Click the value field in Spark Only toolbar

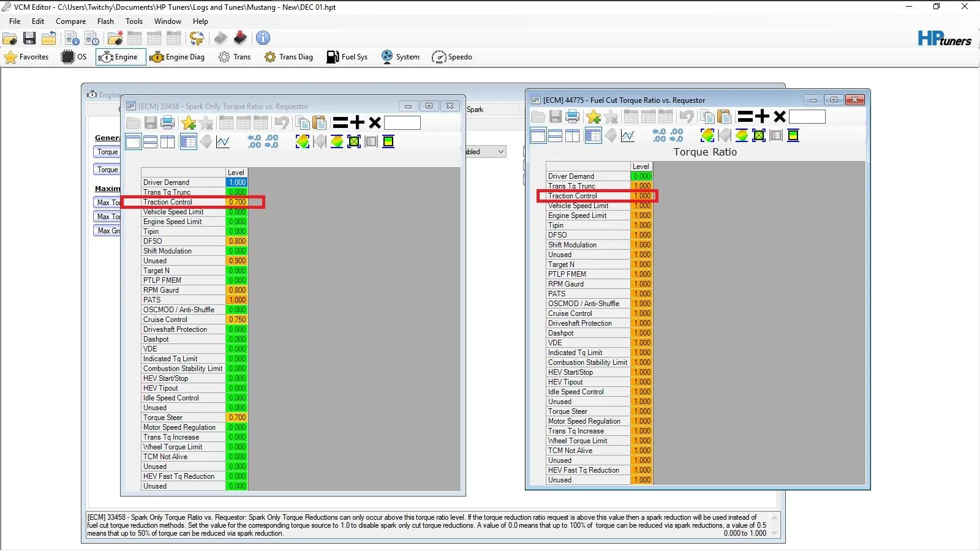coord(402,123)
